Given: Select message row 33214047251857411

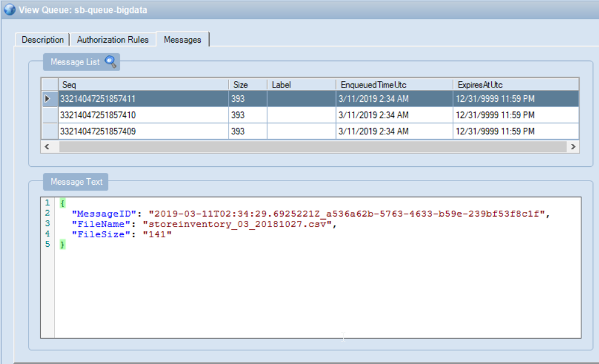Looking at the screenshot, I should pos(310,99).
